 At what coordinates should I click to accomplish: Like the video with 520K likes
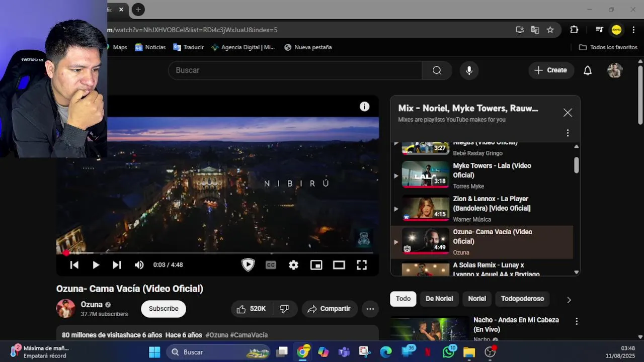tap(252, 309)
